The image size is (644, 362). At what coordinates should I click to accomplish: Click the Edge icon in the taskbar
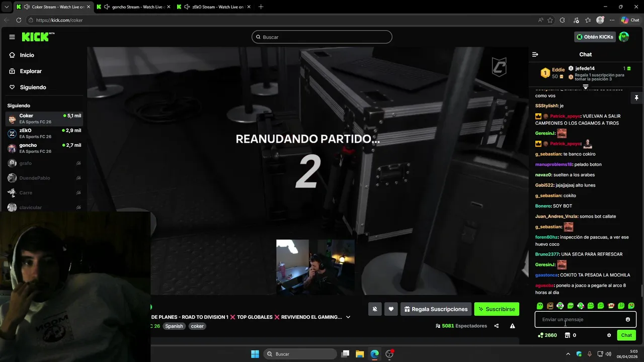374,354
